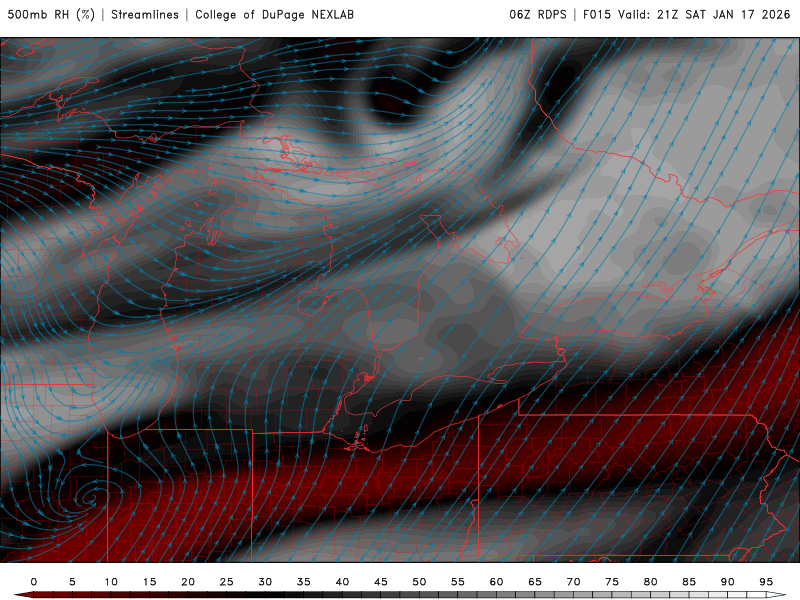Image resolution: width=800 pixels, height=600 pixels.
Task: Select the 15 tick label on colorbar
Action: (x=149, y=582)
